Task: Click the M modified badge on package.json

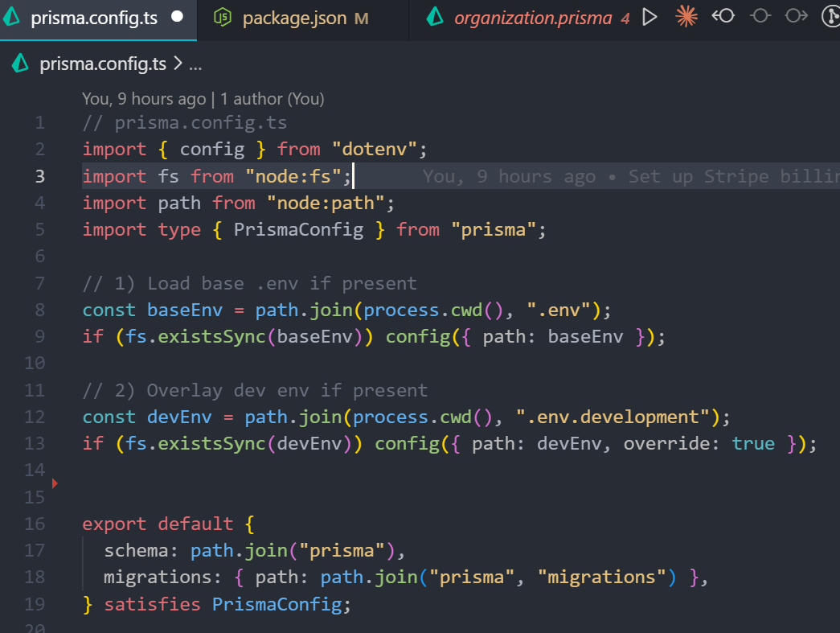Action: click(361, 18)
